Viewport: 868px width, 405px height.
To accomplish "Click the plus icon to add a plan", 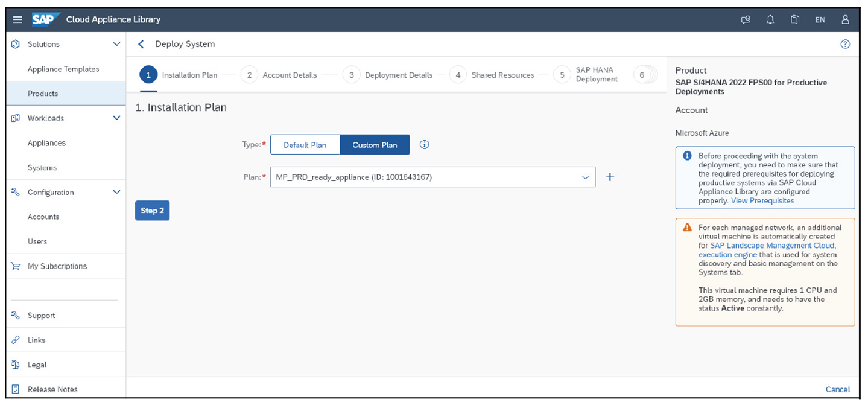I will 609,177.
